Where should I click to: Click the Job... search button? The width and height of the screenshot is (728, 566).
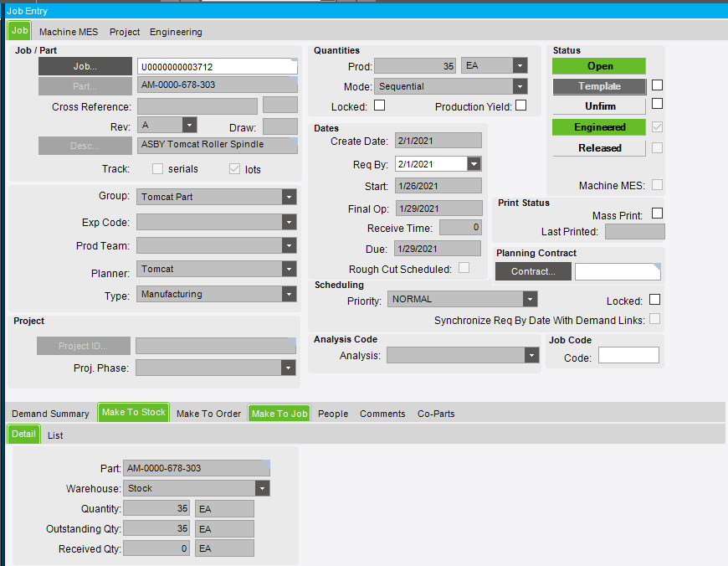85,66
